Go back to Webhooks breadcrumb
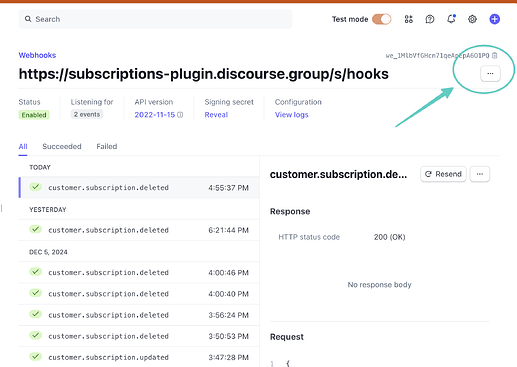This screenshot has height=367, width=517. [x=37, y=55]
